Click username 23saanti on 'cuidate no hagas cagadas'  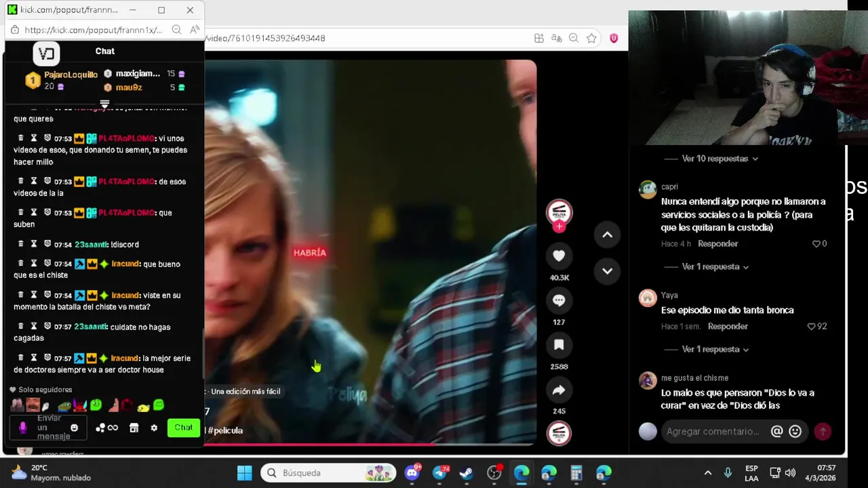pos(91,327)
